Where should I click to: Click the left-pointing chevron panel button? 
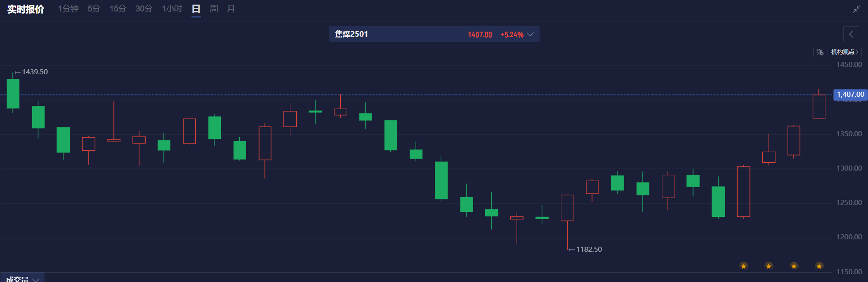(851, 34)
